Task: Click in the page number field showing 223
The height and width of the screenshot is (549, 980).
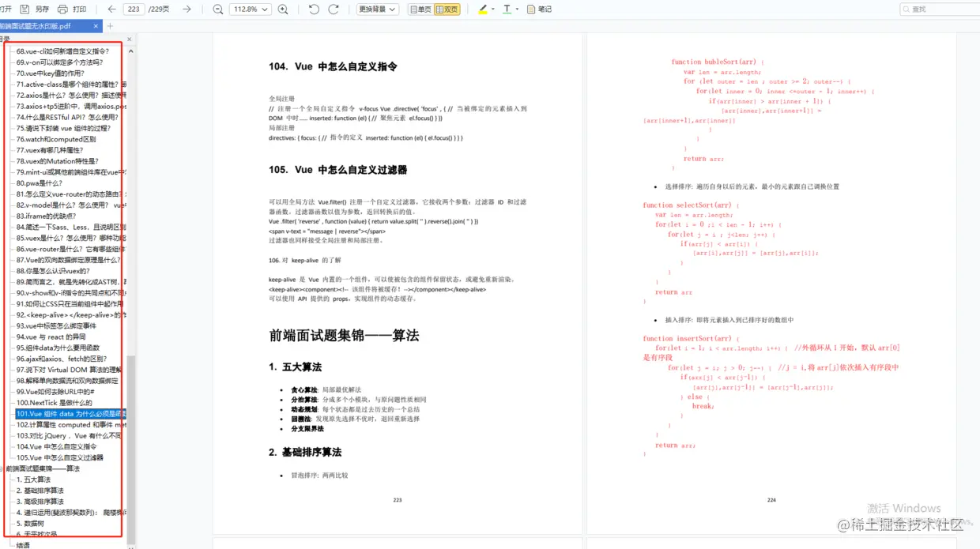Action: click(133, 9)
